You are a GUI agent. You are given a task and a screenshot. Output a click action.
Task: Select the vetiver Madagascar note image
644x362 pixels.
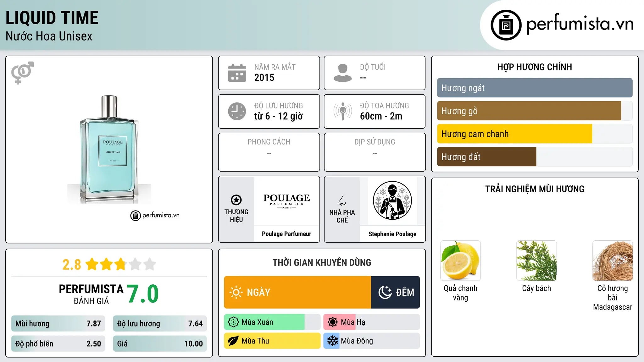point(613,261)
